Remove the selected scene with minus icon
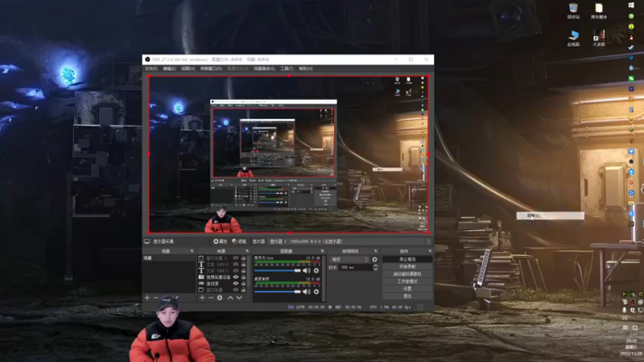Screen dimensions: 644x362 [156, 298]
